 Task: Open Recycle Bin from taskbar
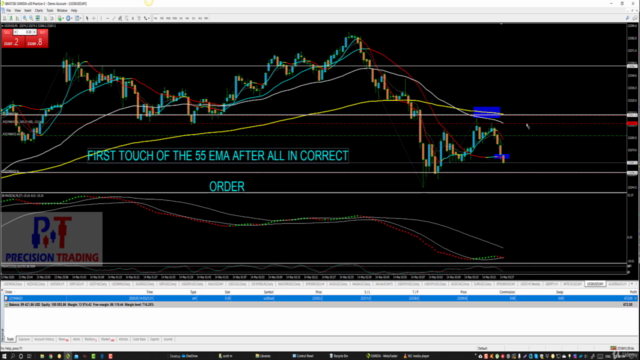339,356
